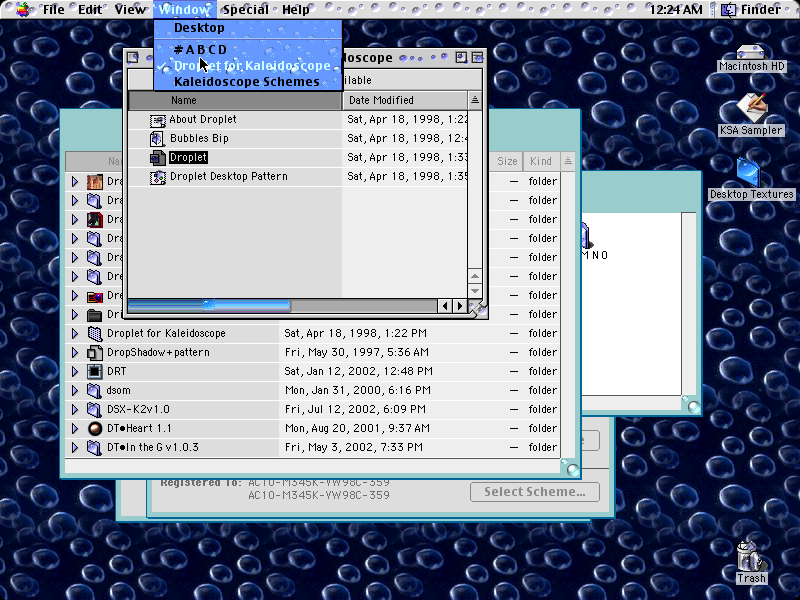
Task: Click the Droplet window close box
Action: click(x=133, y=58)
